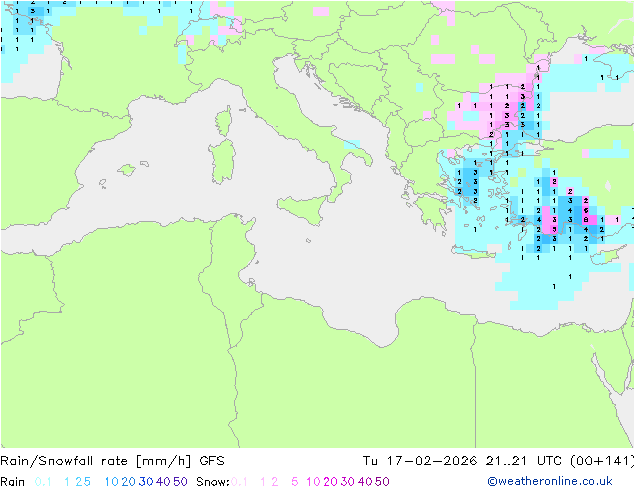Pick the Rain legend 40 color value
Image resolution: width=634 pixels, height=490 pixels.
pos(163,482)
